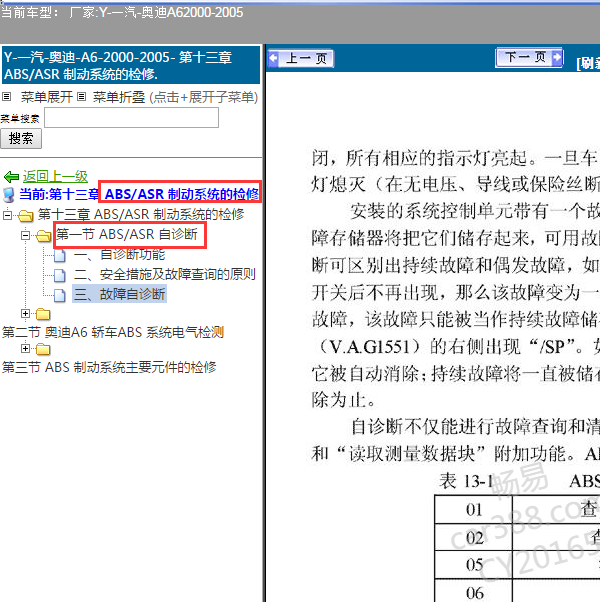Click the folder icon above 第三节 ABS
This screenshot has height=602, width=600.
[x=43, y=349]
